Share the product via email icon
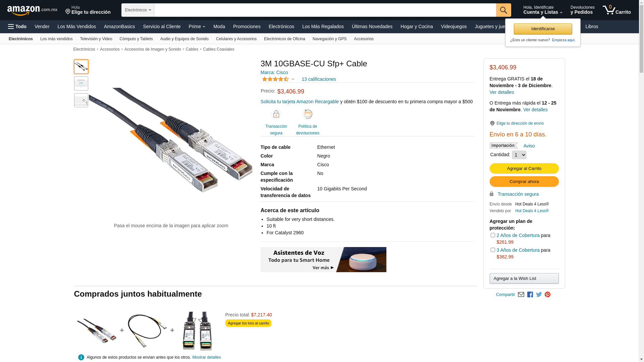644x362 pixels. click(521, 295)
